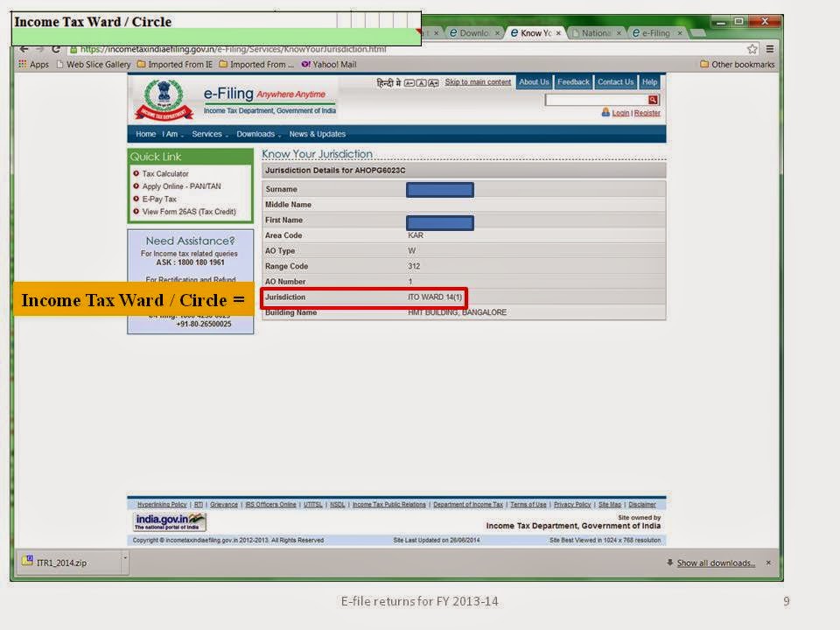Open News & Updates menu item

pyautogui.click(x=317, y=134)
